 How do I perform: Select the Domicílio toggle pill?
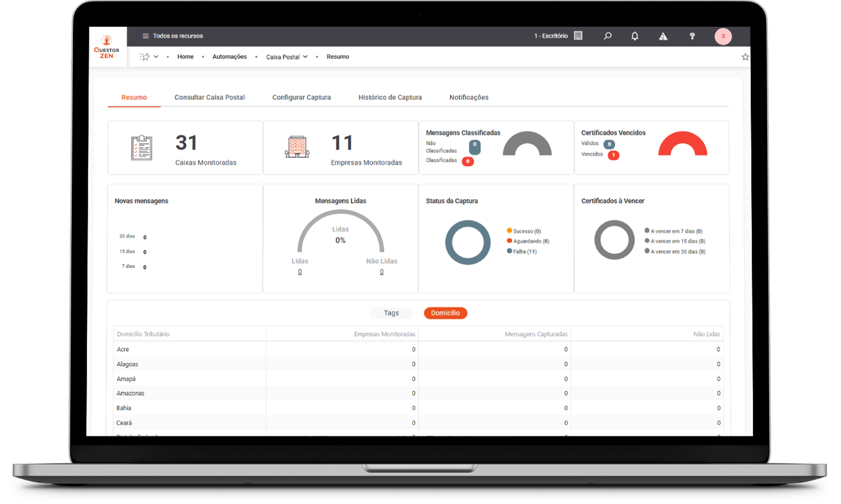pos(445,313)
